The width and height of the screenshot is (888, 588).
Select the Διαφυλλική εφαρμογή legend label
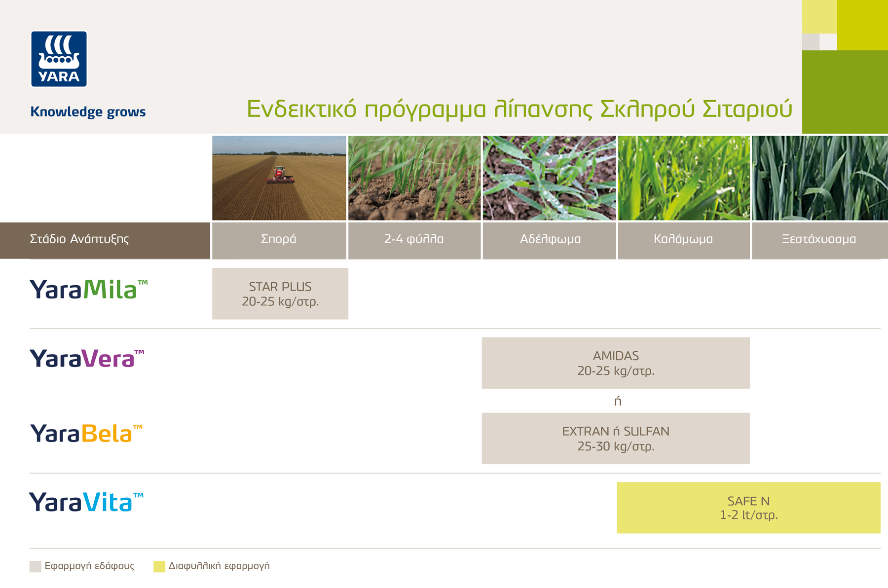click(219, 566)
